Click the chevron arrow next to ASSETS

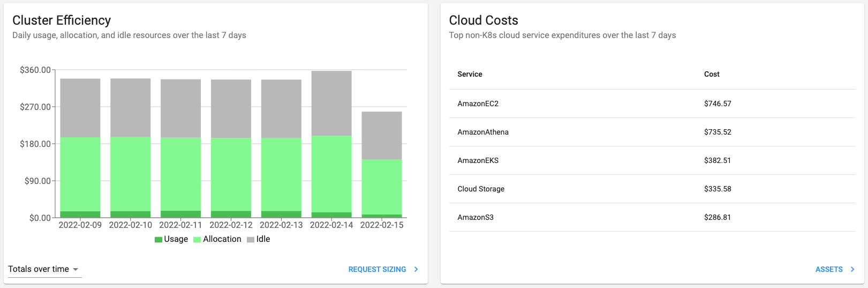[852, 269]
